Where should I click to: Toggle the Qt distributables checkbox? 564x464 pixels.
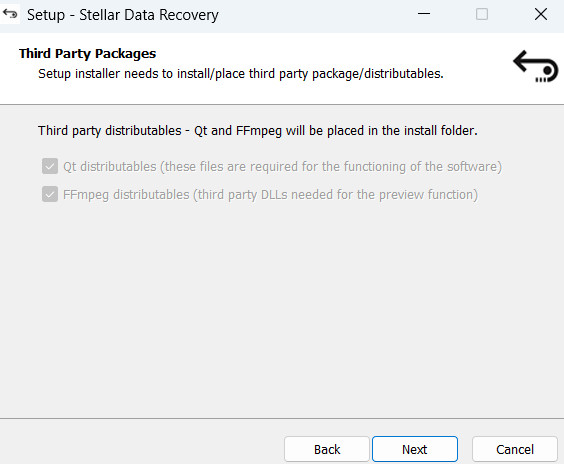click(x=50, y=166)
